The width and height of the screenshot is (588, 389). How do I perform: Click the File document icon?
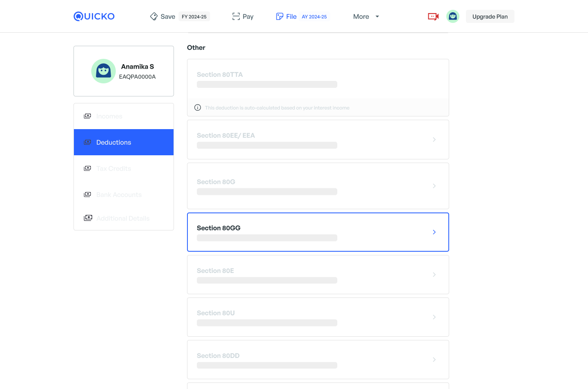coord(280,16)
